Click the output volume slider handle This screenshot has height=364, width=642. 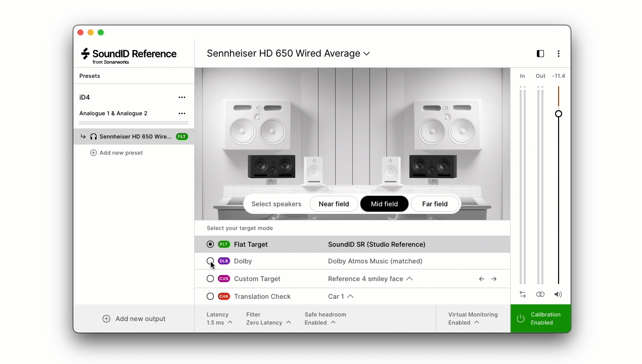[559, 114]
